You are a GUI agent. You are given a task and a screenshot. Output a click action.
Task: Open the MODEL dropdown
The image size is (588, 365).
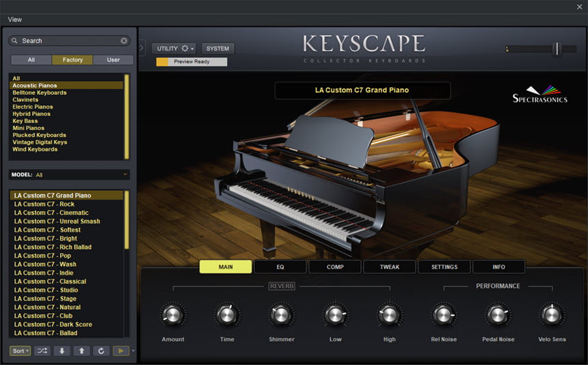[69, 174]
